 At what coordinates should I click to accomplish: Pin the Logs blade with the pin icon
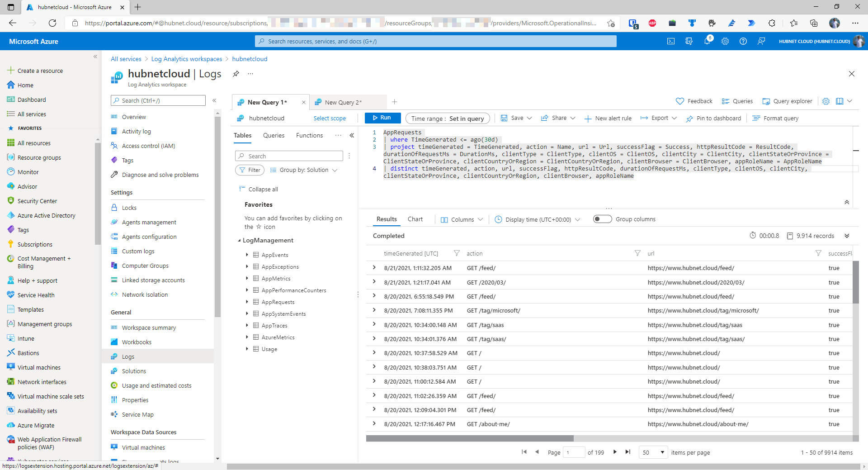click(x=236, y=74)
